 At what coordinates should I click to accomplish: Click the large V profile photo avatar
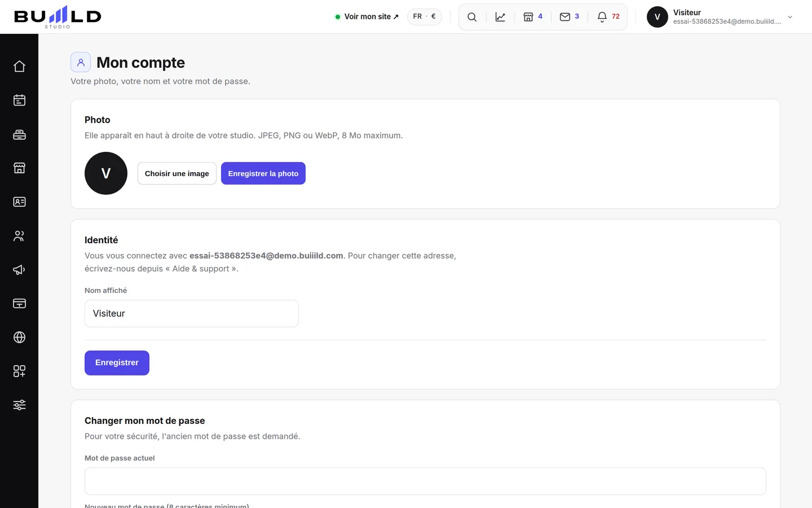[x=106, y=173]
